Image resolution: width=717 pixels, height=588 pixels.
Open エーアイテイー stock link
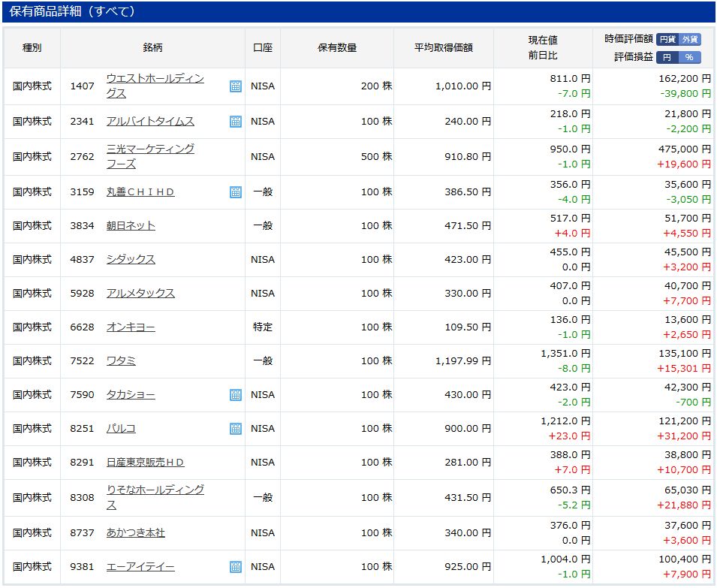pos(140,566)
